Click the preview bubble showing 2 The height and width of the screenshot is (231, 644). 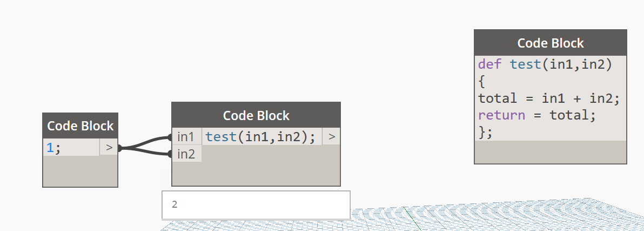point(256,204)
